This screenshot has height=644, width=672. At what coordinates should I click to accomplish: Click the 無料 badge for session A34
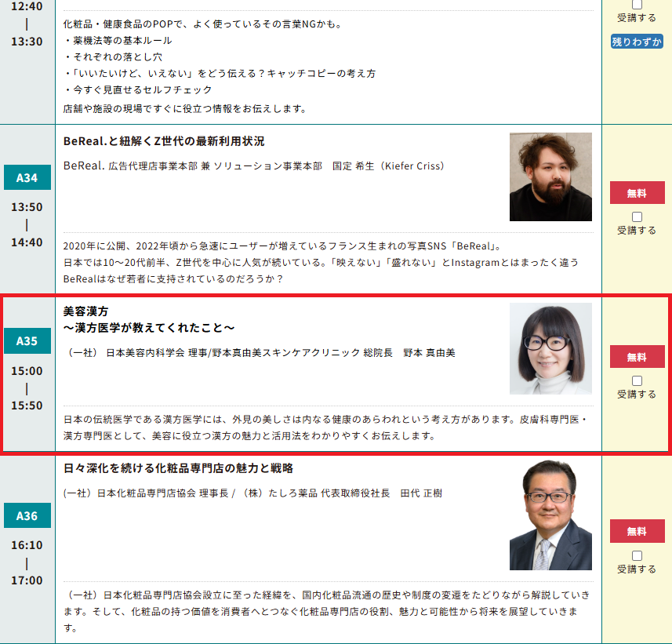click(637, 193)
